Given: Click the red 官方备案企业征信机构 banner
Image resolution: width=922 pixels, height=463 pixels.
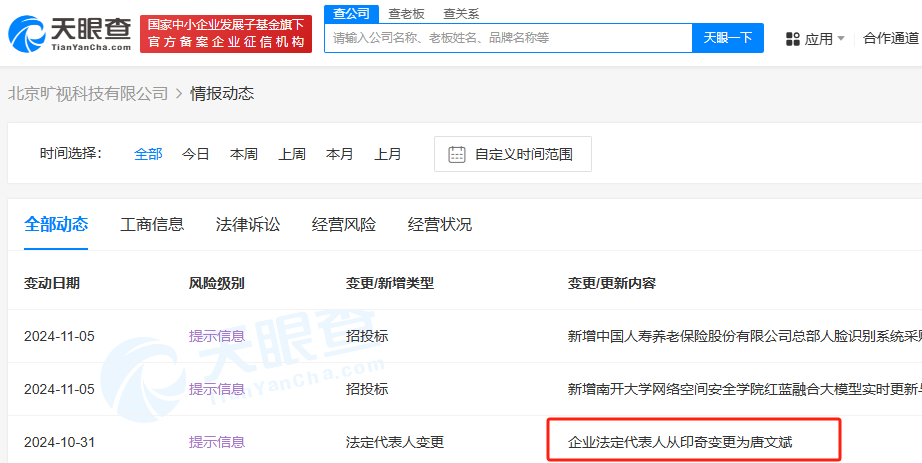Looking at the screenshot, I should pyautogui.click(x=226, y=34).
